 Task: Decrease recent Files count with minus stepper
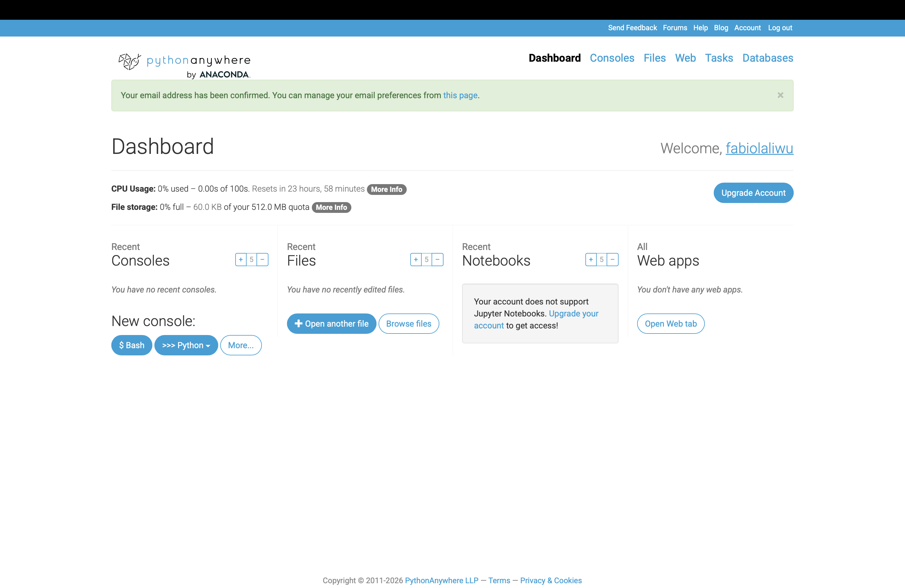[x=438, y=259]
